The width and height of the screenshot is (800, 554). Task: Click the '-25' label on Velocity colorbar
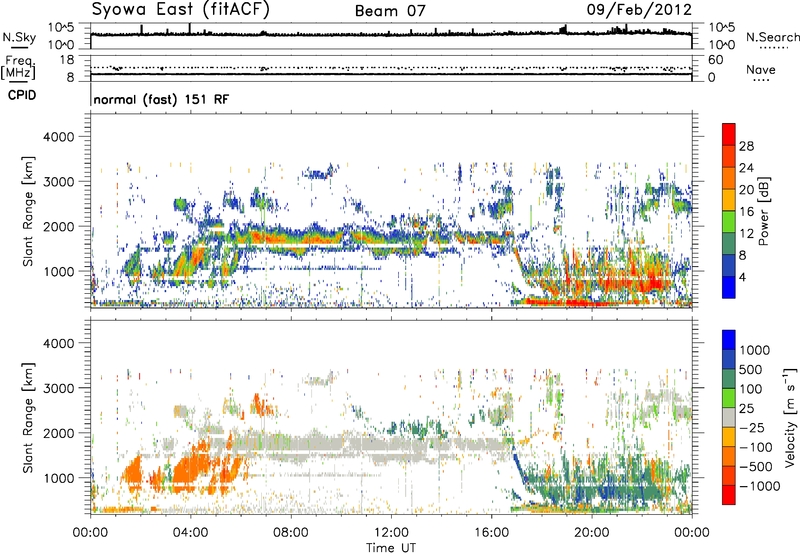point(751,428)
